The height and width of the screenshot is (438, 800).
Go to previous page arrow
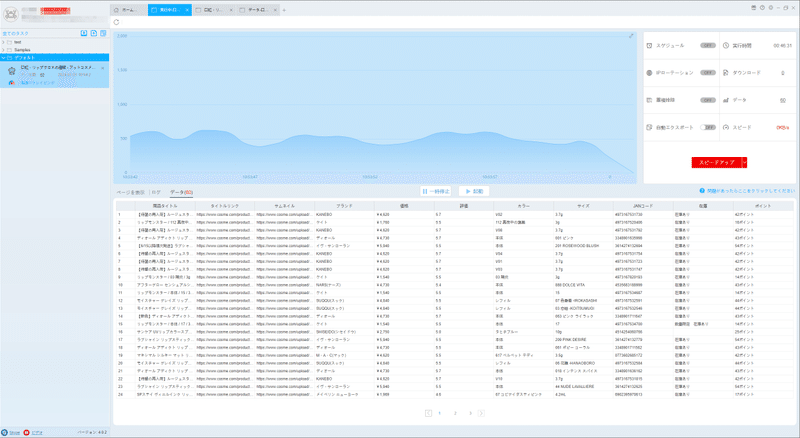coord(428,413)
